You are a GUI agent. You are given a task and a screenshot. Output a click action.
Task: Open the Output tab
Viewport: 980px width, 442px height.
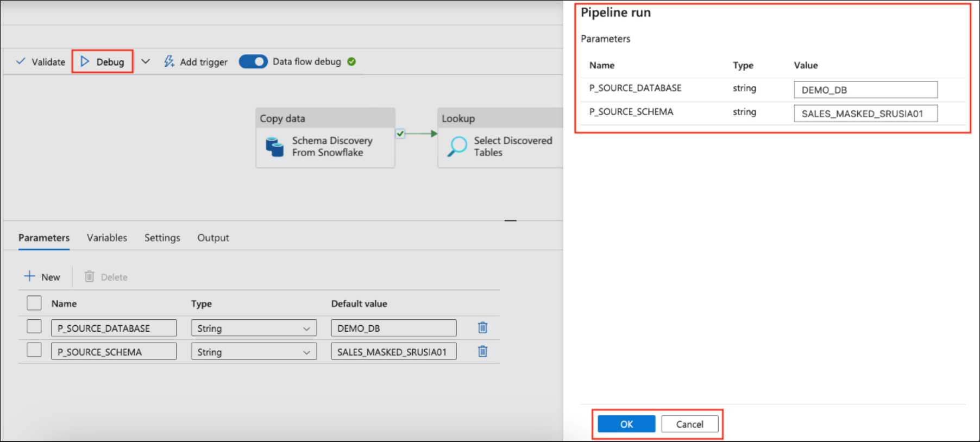213,238
